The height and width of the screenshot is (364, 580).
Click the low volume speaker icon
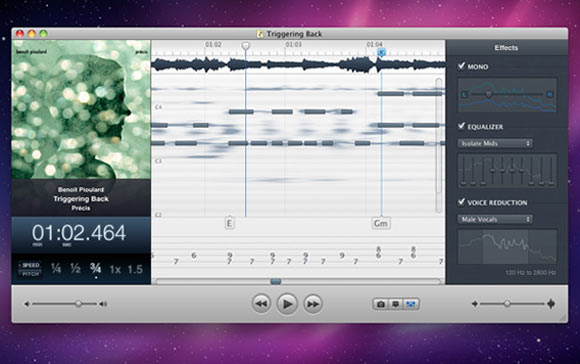(27, 304)
